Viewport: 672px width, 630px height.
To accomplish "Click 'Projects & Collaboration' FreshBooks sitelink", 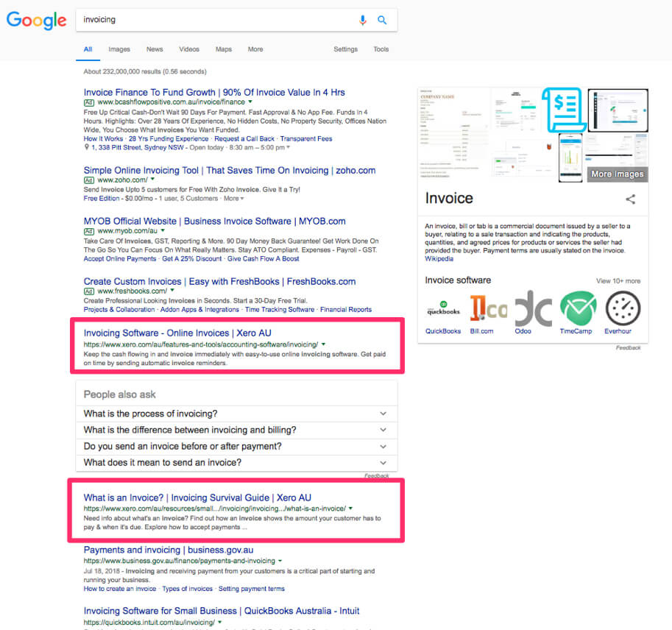I will coord(119,309).
